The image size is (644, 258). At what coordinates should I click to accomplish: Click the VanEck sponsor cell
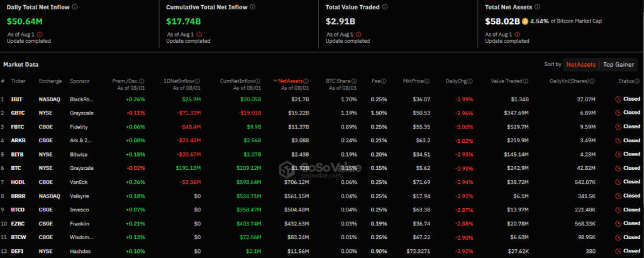(79, 182)
